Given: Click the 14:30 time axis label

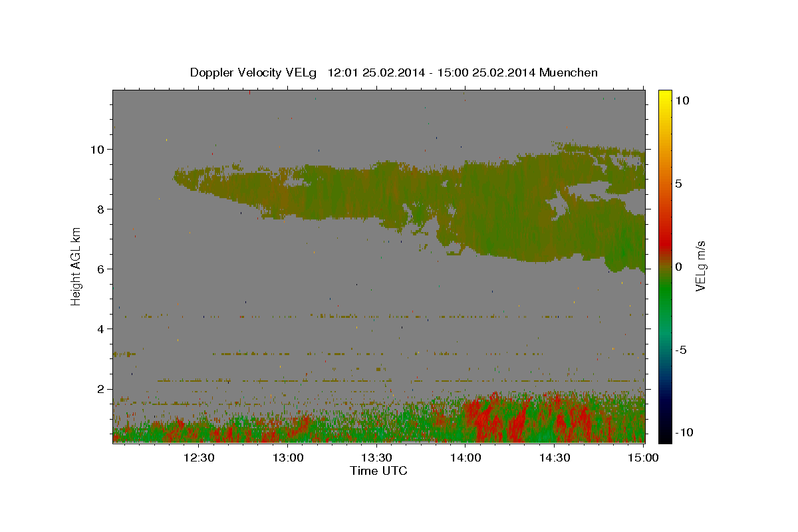Looking at the screenshot, I should coord(555,458).
